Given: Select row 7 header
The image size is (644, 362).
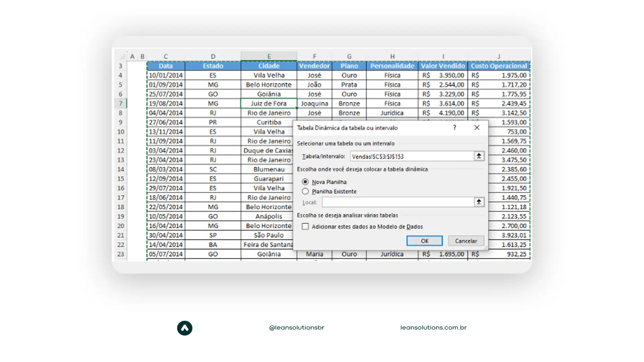Looking at the screenshot, I should 120,103.
